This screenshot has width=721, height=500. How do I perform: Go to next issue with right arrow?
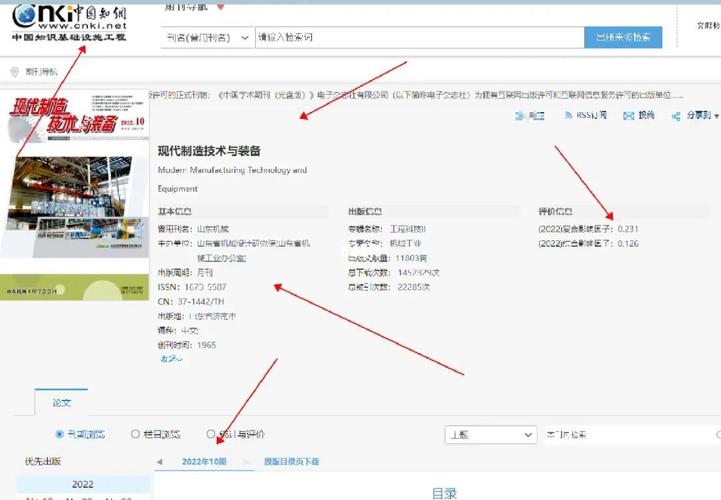247,462
